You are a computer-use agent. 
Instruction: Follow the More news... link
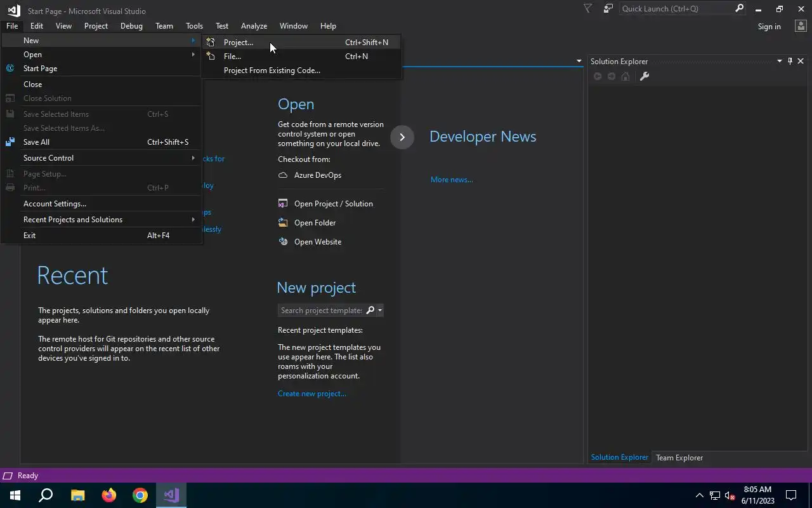[x=452, y=180]
